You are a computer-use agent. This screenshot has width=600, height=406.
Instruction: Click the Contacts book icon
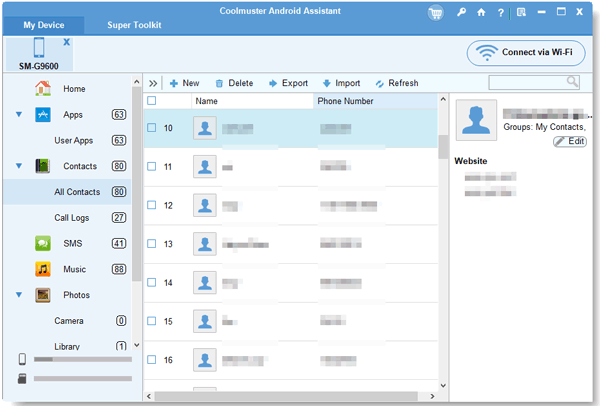43,166
